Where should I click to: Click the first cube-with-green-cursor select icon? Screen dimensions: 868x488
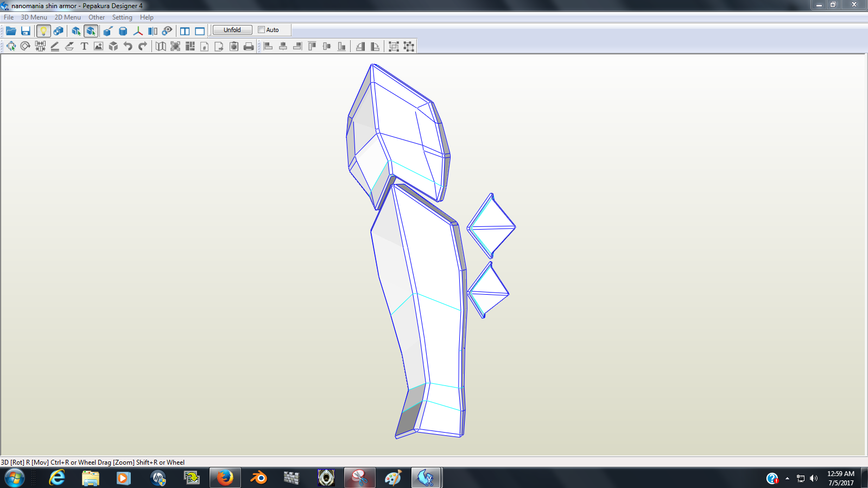(x=76, y=31)
